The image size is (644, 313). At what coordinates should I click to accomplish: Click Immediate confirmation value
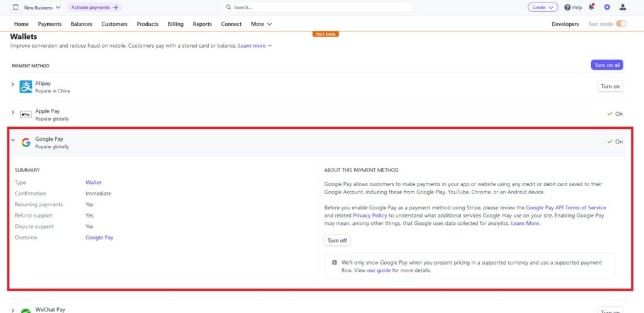(x=98, y=194)
